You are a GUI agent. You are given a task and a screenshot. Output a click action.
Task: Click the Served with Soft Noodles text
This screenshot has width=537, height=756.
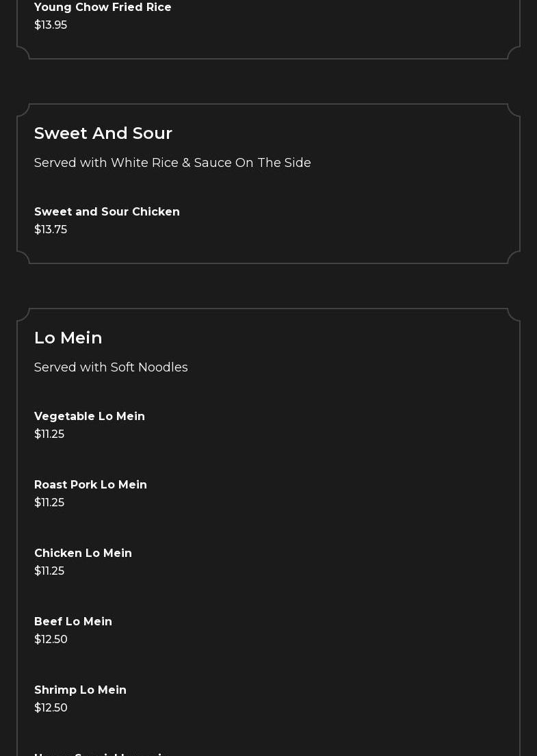111,367
